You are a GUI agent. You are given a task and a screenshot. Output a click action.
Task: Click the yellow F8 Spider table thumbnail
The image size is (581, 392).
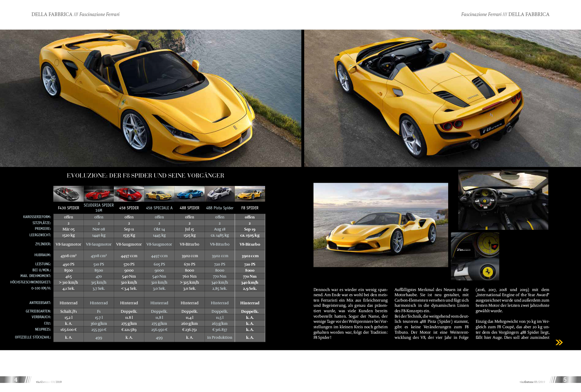tap(250, 194)
